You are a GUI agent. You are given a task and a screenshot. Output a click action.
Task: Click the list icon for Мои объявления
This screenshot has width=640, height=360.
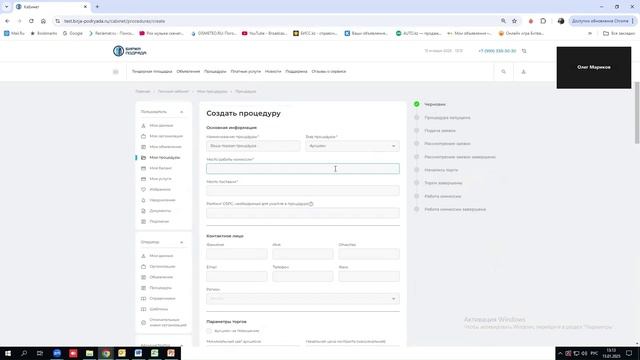pos(143,147)
